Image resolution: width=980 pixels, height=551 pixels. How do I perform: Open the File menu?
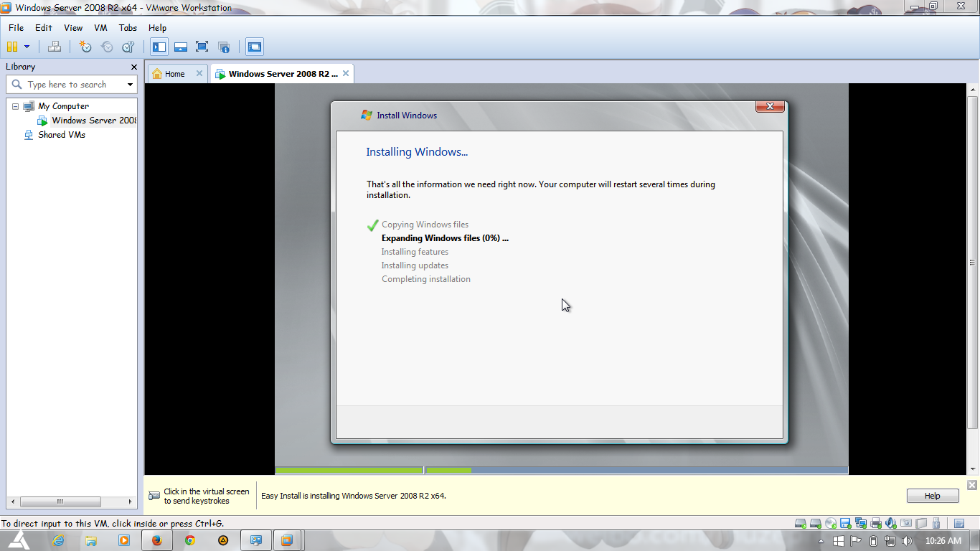16,27
